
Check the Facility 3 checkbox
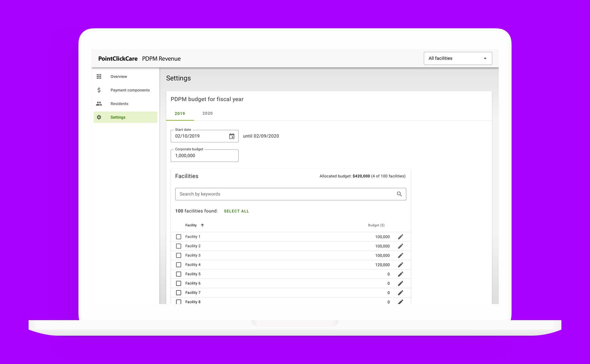pyautogui.click(x=179, y=255)
